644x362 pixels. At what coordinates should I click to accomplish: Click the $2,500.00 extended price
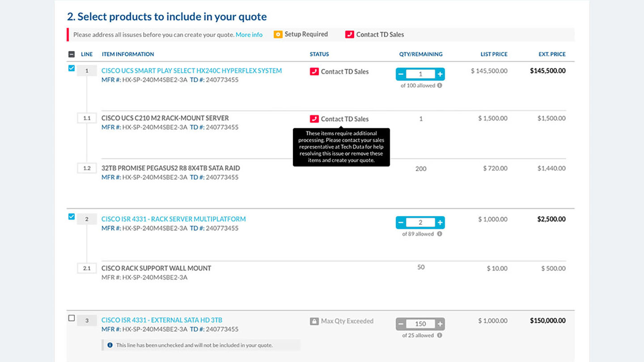point(551,219)
